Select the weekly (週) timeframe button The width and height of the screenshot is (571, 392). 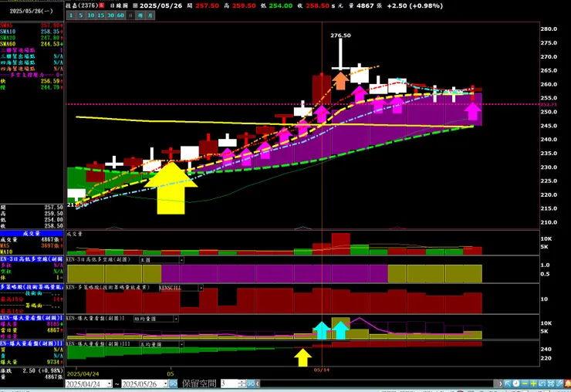pyautogui.click(x=140, y=15)
